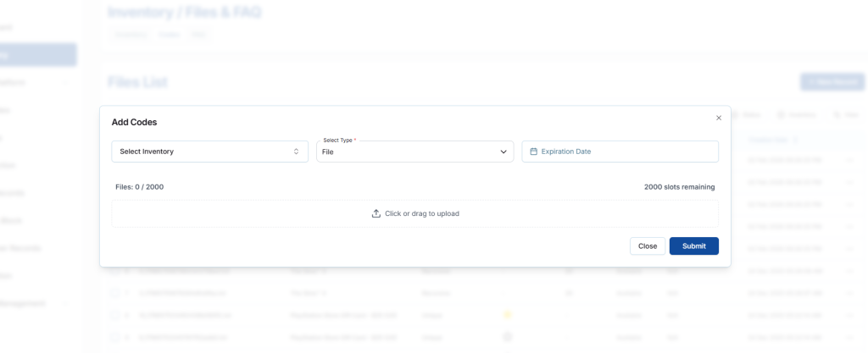Click the 'Click or drag to upload' zone
The image size is (868, 353).
tap(415, 213)
